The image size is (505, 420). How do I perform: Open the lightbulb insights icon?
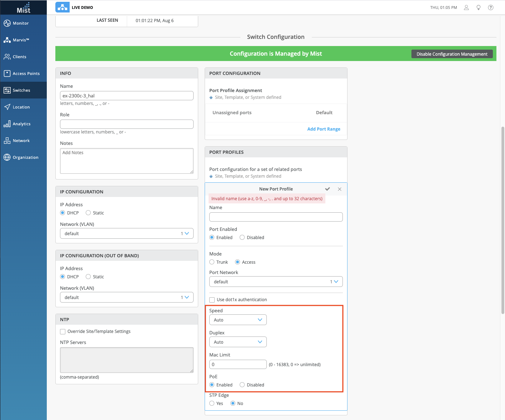click(479, 7)
